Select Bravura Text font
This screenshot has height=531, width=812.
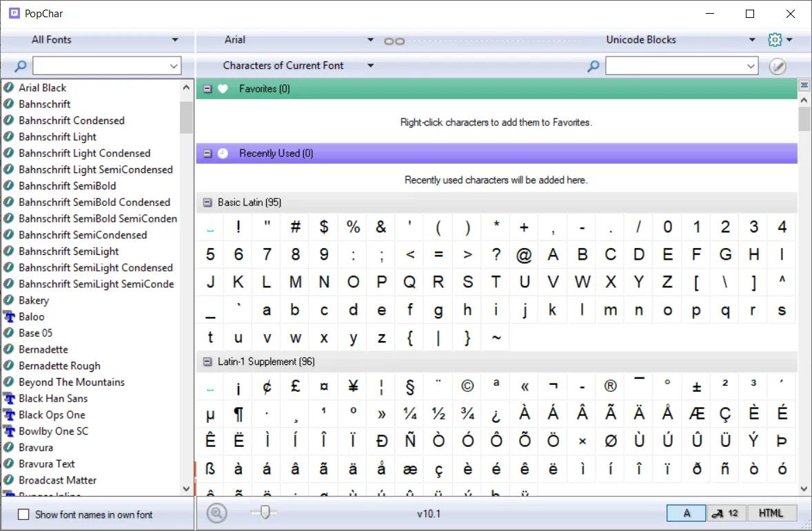tap(47, 464)
